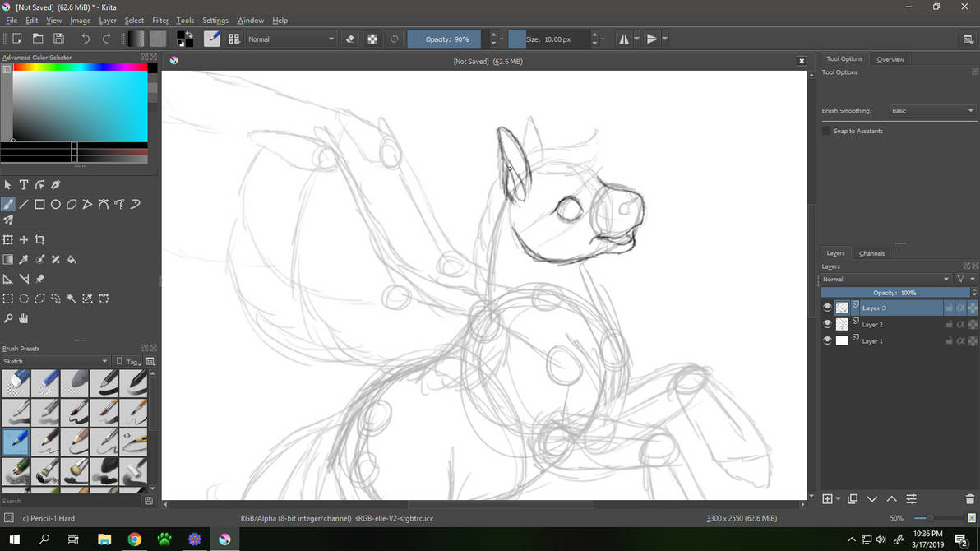Select the Line tool
Image resolution: width=980 pixels, height=551 pixels.
coord(24,205)
